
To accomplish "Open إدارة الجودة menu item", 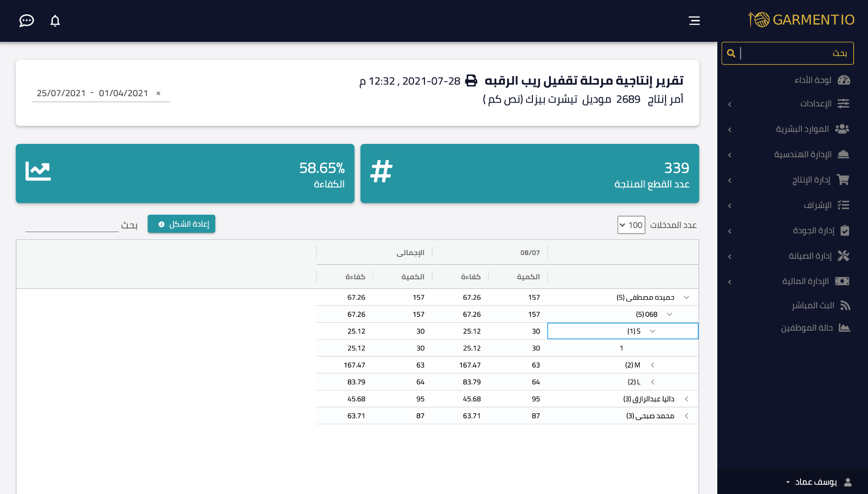I will (813, 230).
